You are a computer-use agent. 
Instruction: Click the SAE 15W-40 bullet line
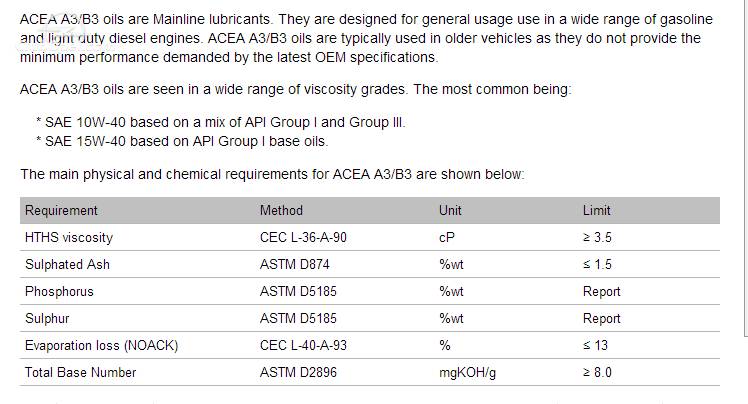182,142
